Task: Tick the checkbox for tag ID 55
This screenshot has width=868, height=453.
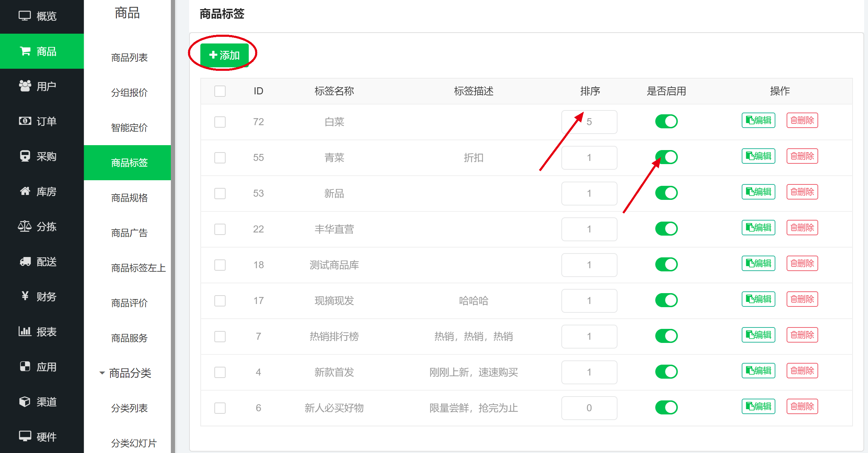Action: point(220,158)
